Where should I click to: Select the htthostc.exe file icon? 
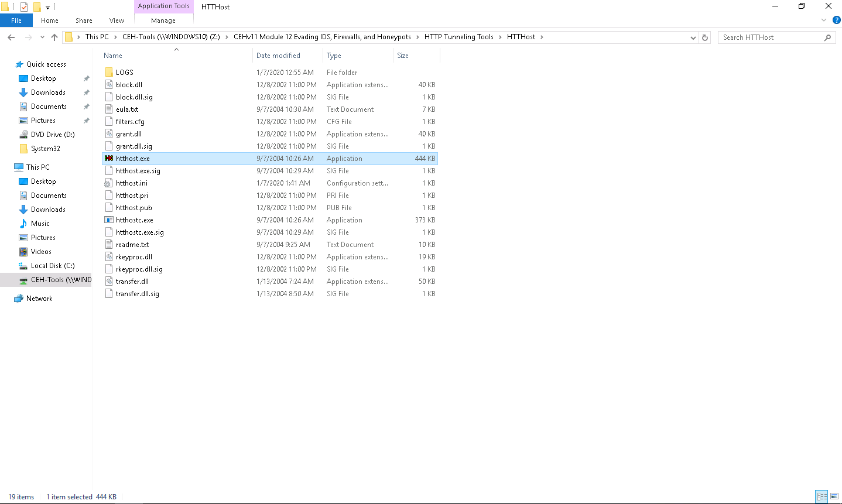(109, 220)
